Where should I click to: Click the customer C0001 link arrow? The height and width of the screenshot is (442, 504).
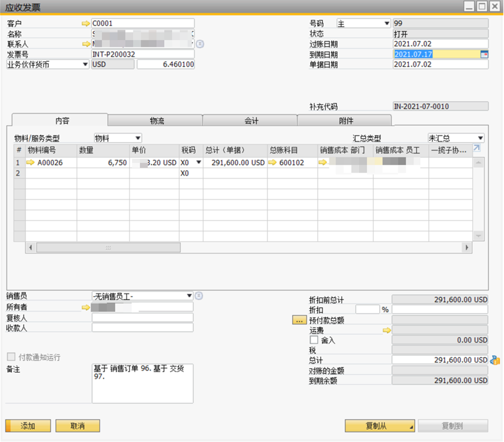[85, 23]
